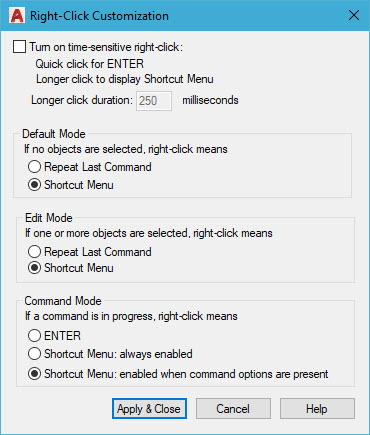Click the Command Mode group label

[x=63, y=301]
